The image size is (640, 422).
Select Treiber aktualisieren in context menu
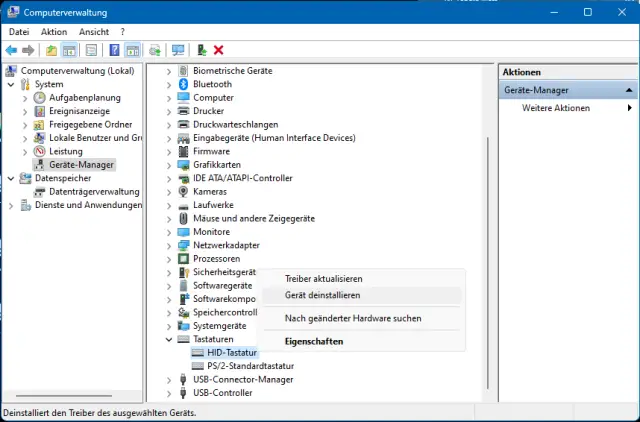323,279
